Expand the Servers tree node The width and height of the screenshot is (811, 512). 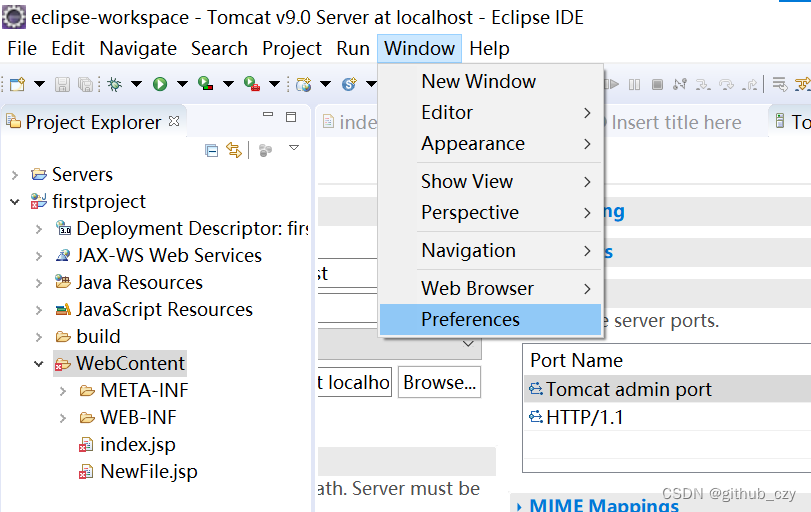15,175
